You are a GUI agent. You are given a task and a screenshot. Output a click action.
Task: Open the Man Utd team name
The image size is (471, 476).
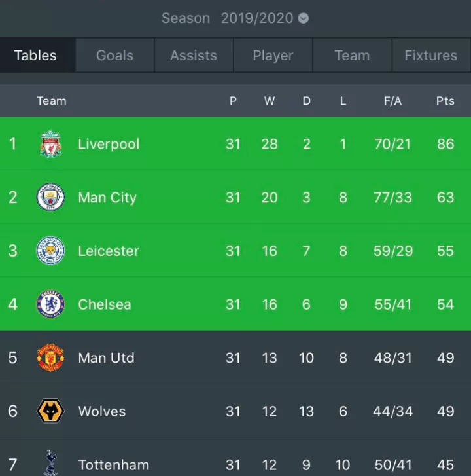pyautogui.click(x=106, y=358)
